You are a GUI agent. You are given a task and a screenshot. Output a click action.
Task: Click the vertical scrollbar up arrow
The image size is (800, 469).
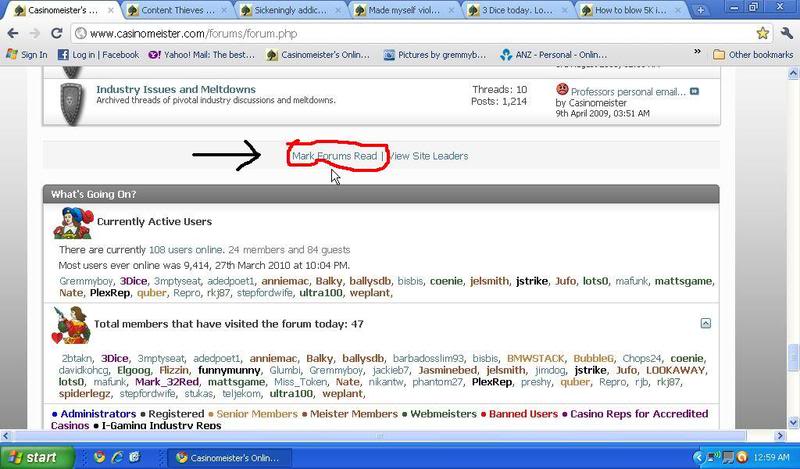click(793, 74)
